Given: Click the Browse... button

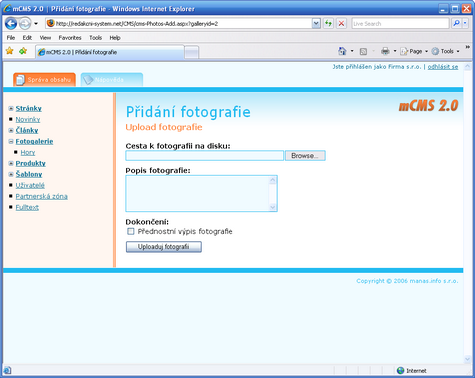Looking at the screenshot, I should [x=305, y=156].
